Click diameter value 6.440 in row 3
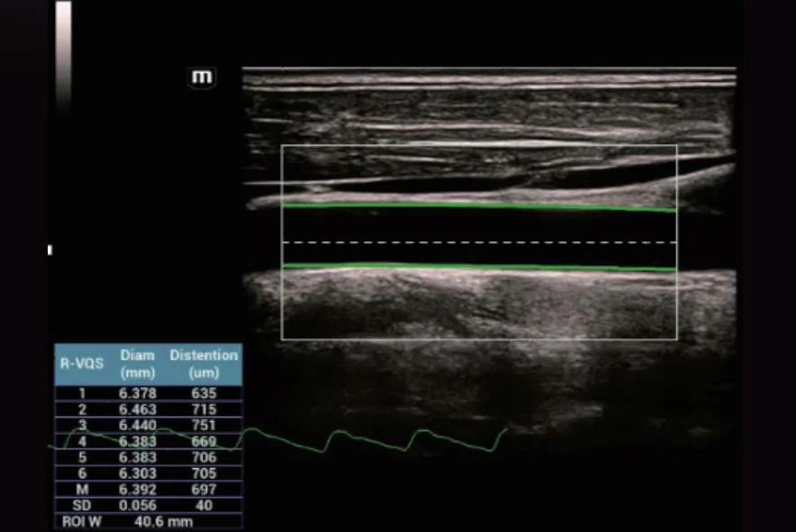 coord(138,425)
